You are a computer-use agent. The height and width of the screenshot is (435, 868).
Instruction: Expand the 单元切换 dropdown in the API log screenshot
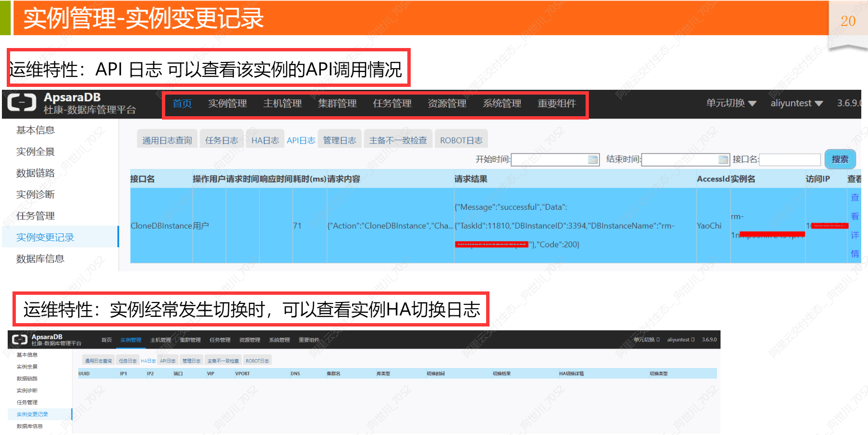click(731, 103)
